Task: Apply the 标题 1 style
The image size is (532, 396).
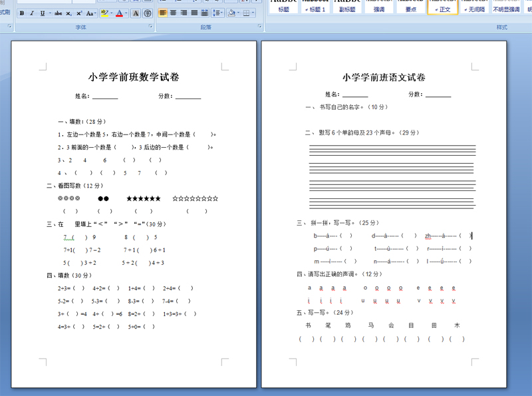Action: coord(315,7)
